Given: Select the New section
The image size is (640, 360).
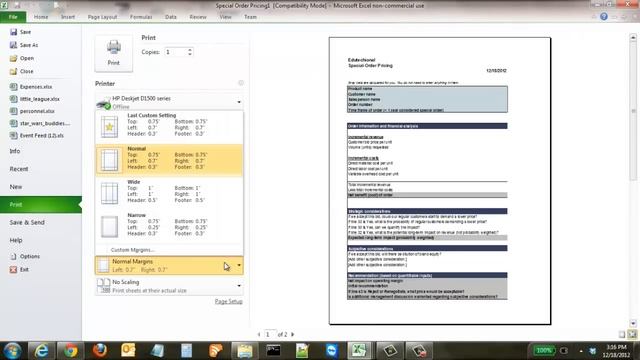Looking at the screenshot, I should point(16,187).
